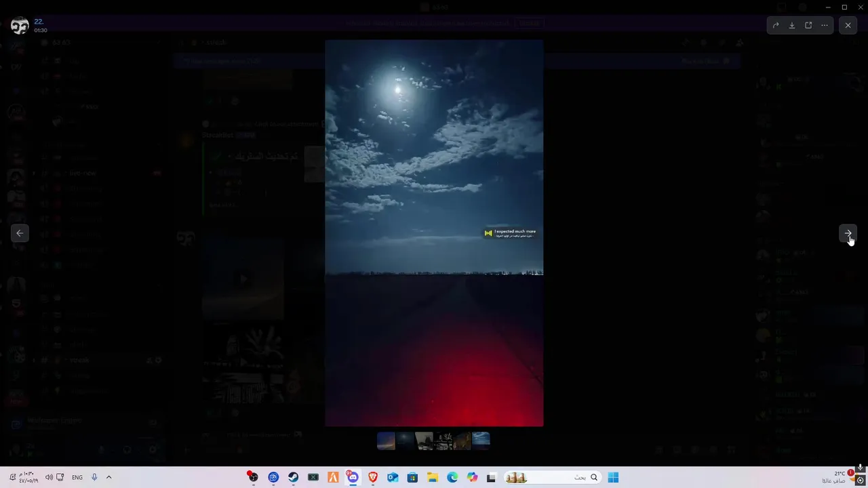This screenshot has height=488, width=868.
Task: Select the grayscale building thumbnail
Action: (424, 441)
